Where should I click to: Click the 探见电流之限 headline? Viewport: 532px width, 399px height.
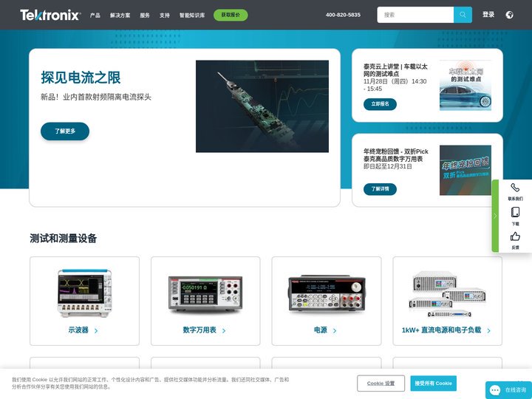coord(81,78)
